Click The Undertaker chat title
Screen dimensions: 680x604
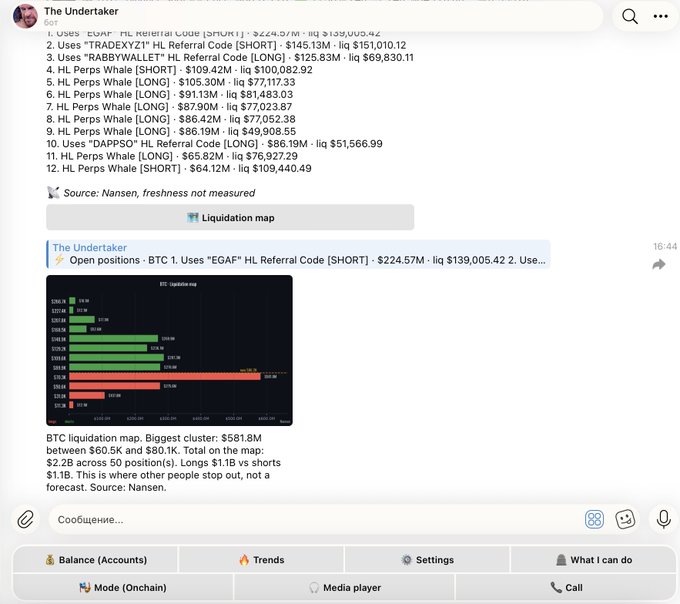[81, 11]
